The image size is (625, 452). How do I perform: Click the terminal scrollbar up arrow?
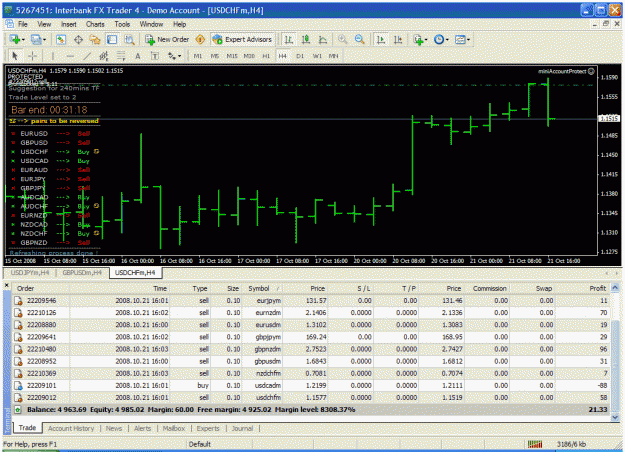pyautogui.click(x=615, y=287)
